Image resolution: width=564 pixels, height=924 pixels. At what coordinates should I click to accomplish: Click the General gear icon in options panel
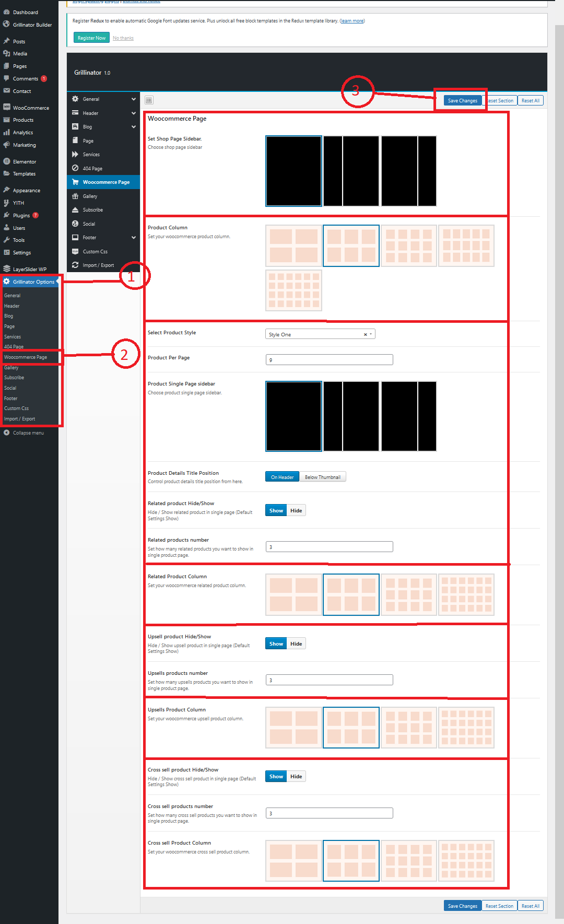point(75,99)
